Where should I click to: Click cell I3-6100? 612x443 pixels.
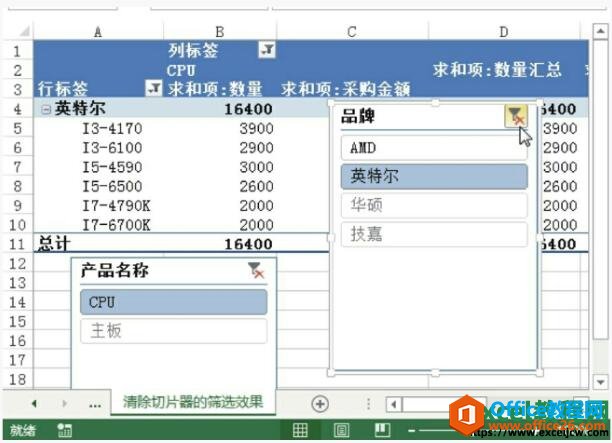pyautogui.click(x=112, y=148)
